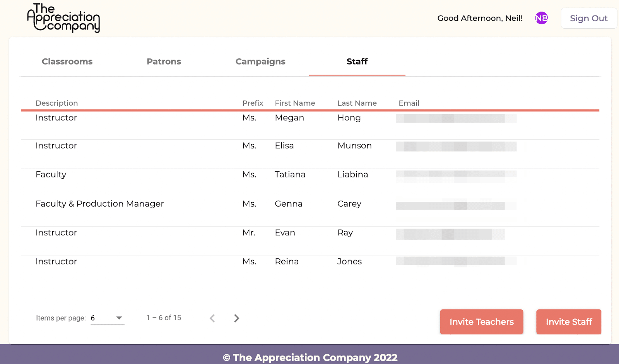Open the NB user avatar

(541, 18)
